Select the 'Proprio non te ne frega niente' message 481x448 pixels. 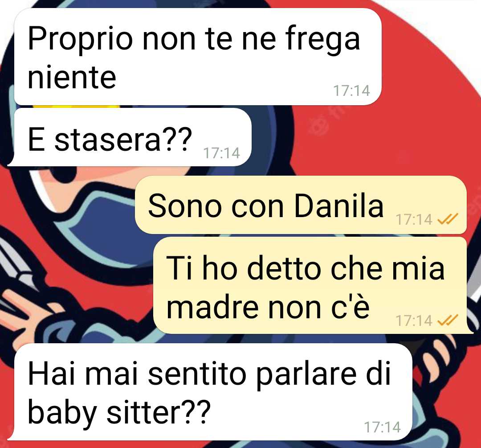click(198, 57)
